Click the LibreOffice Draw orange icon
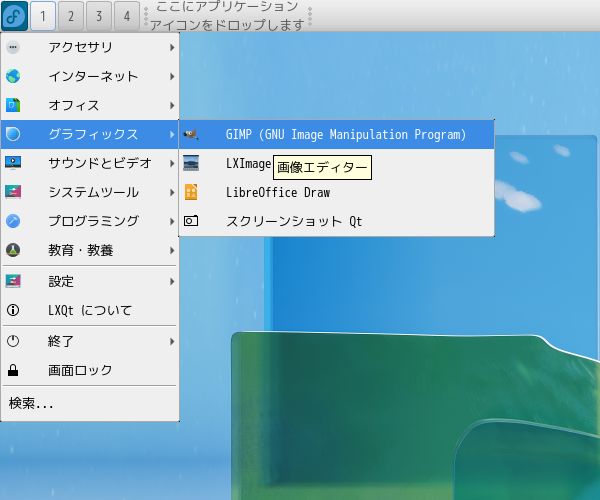Image resolution: width=600 pixels, height=500 pixels. point(191,192)
